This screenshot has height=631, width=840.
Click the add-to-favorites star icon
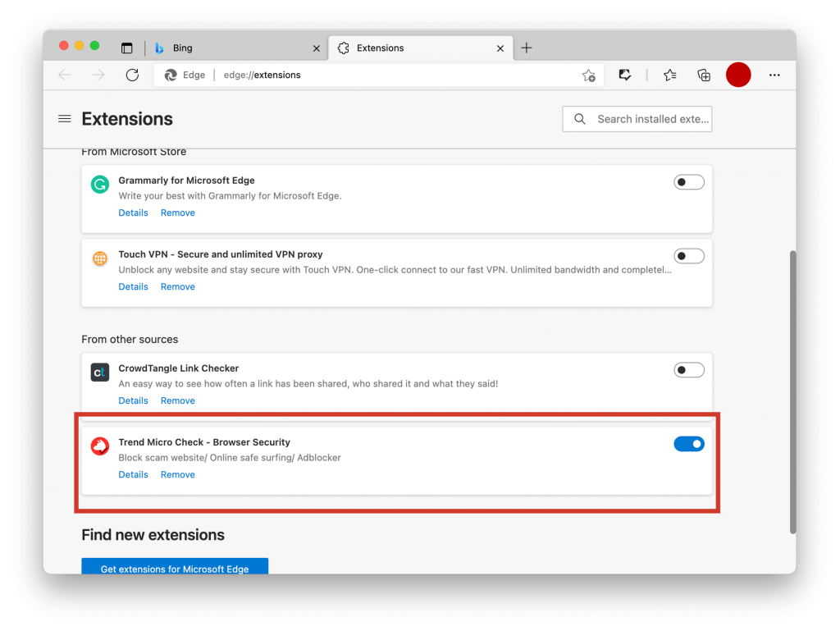coord(588,75)
